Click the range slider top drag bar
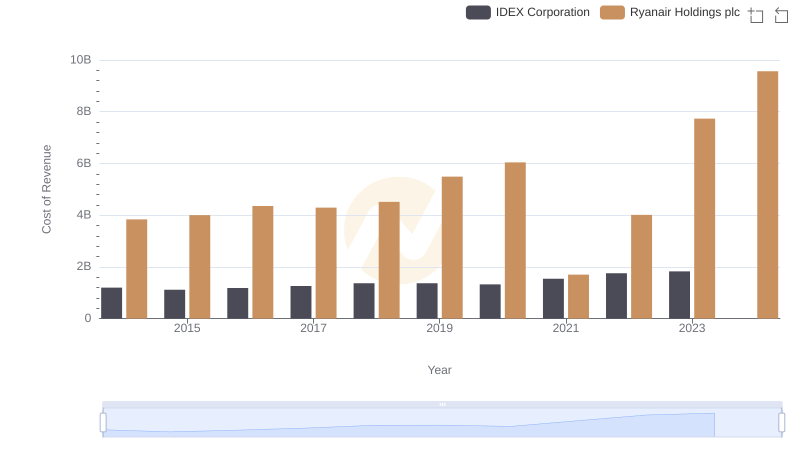This screenshot has width=800, height=461. pos(442,404)
